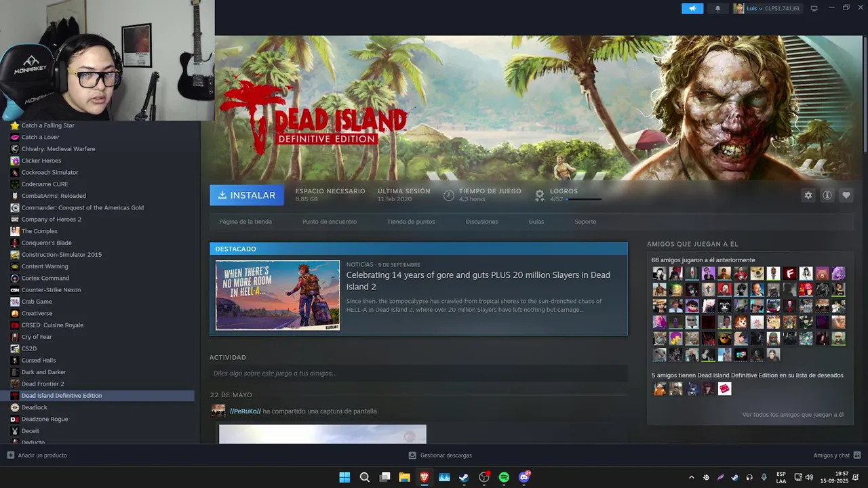This screenshot has width=868, height=488.
Task: Open Windows taskbar search
Action: pos(365,477)
